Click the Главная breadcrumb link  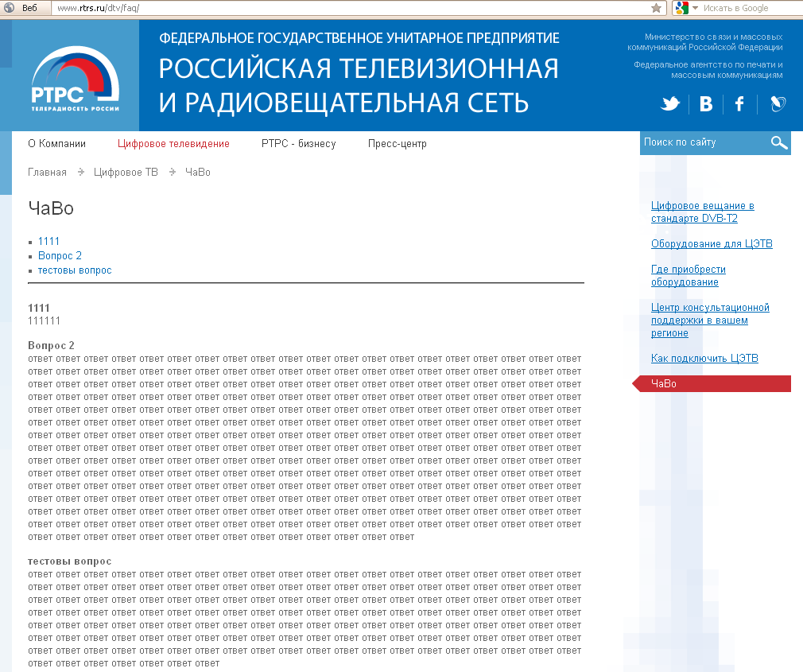[x=47, y=172]
